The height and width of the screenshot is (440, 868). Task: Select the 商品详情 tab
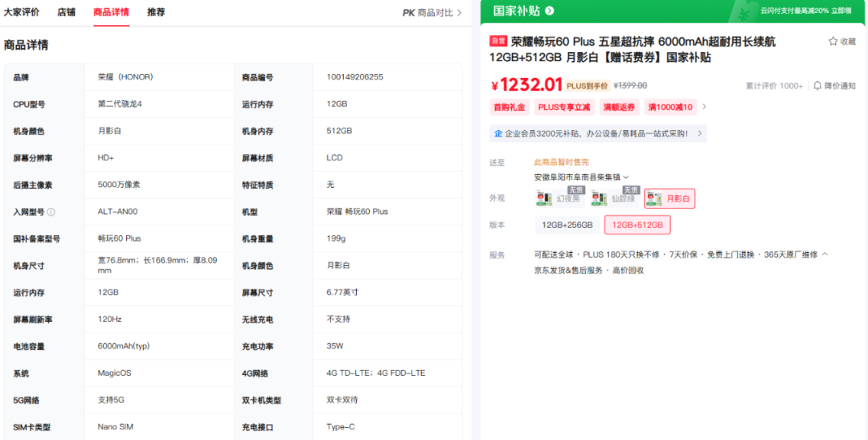point(111,12)
